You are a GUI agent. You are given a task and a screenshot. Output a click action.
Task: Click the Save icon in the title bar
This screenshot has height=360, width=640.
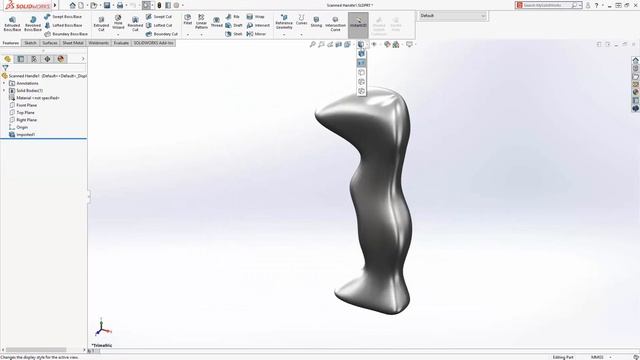click(107, 5)
